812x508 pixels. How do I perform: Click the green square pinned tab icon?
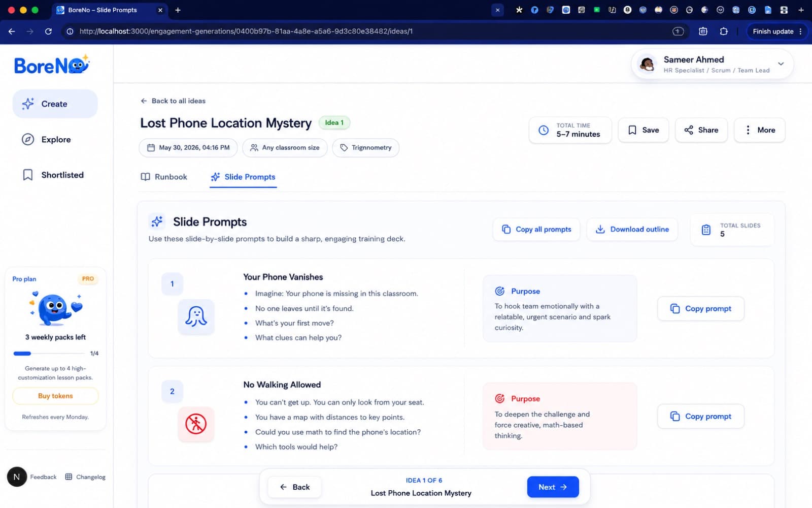tap(597, 10)
